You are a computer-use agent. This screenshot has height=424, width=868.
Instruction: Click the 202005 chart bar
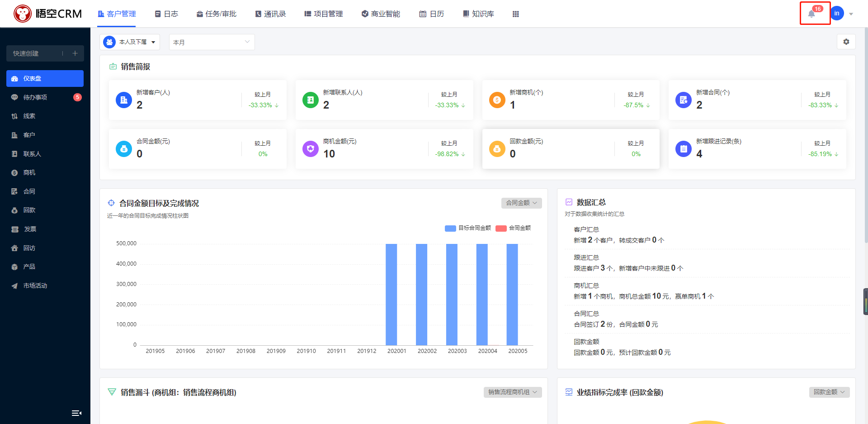[512, 295]
